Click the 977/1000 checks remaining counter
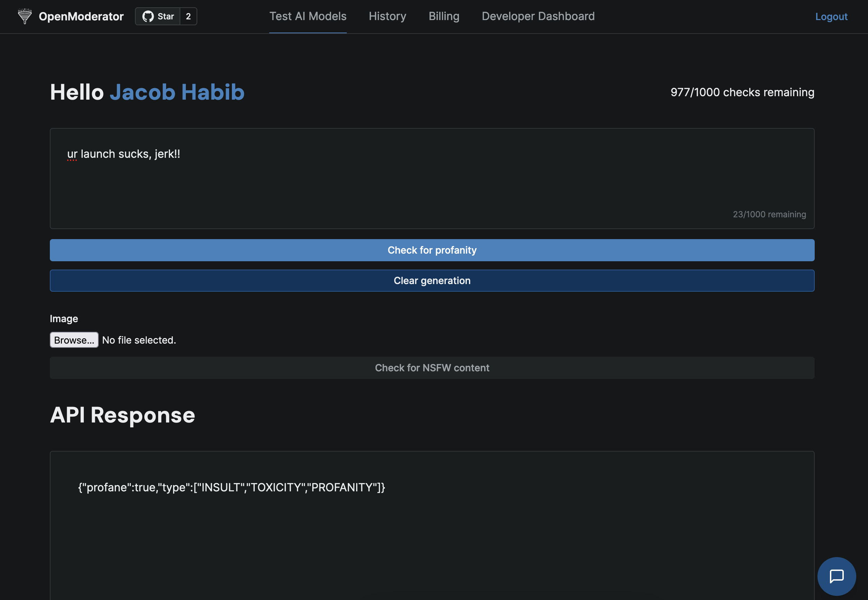868x600 pixels. (x=742, y=92)
